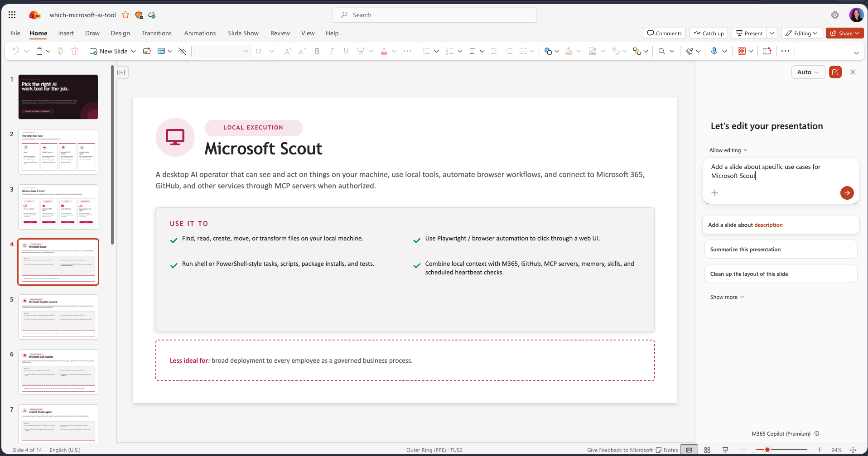This screenshot has width=868, height=456.
Task: Toggle Italic formatting
Action: [332, 51]
